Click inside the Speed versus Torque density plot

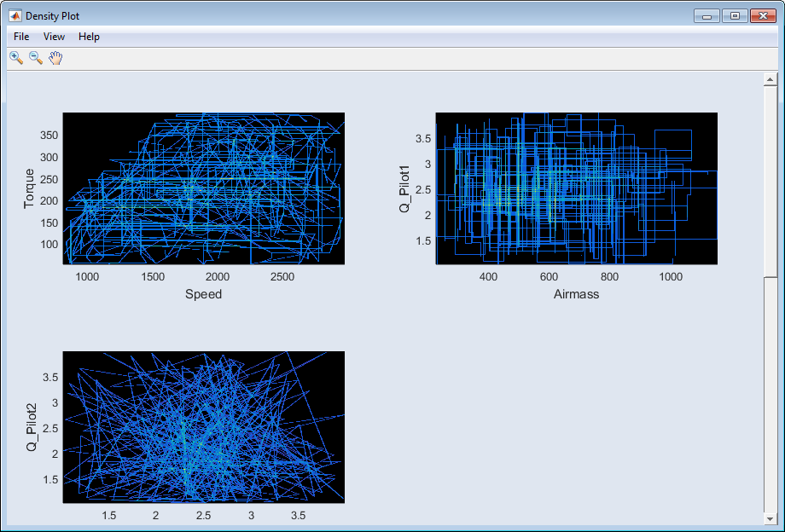click(203, 188)
